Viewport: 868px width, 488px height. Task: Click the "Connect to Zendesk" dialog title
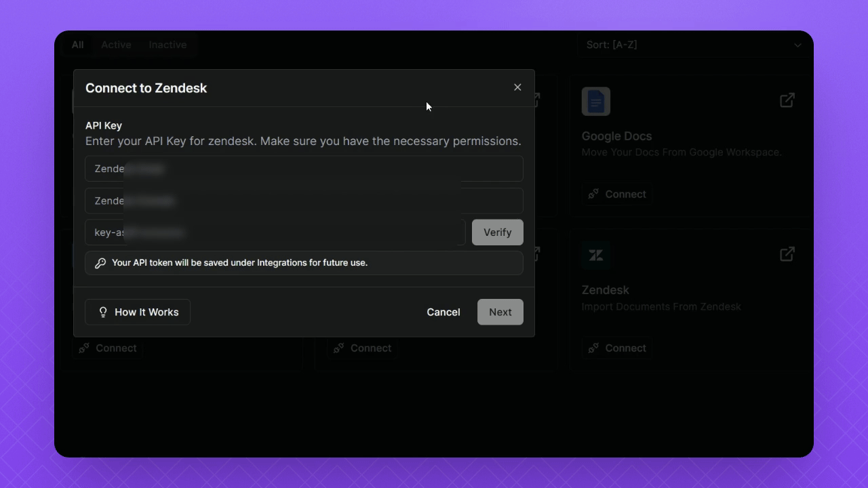pyautogui.click(x=146, y=88)
